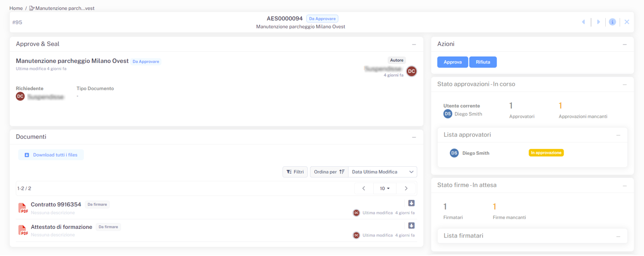The height and width of the screenshot is (256, 644).
Task: Click Download tutti i files
Action: [x=51, y=155]
